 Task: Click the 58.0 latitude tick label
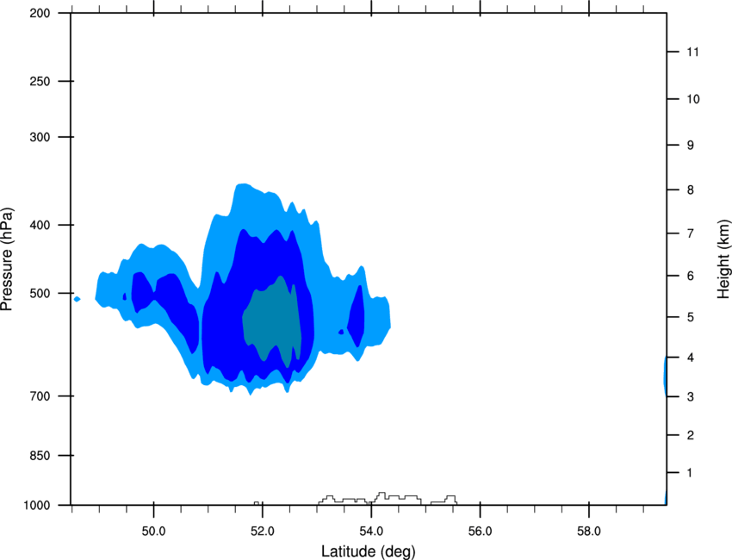(589, 531)
